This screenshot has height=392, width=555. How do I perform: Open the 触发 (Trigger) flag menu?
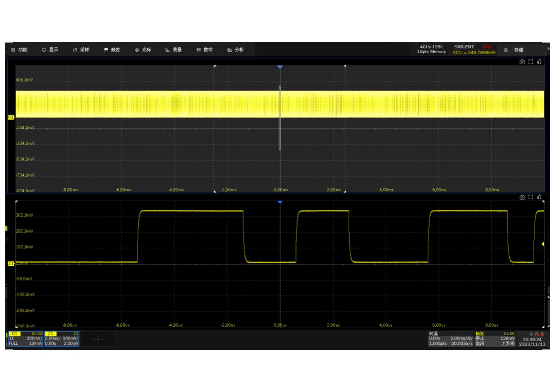(x=112, y=50)
